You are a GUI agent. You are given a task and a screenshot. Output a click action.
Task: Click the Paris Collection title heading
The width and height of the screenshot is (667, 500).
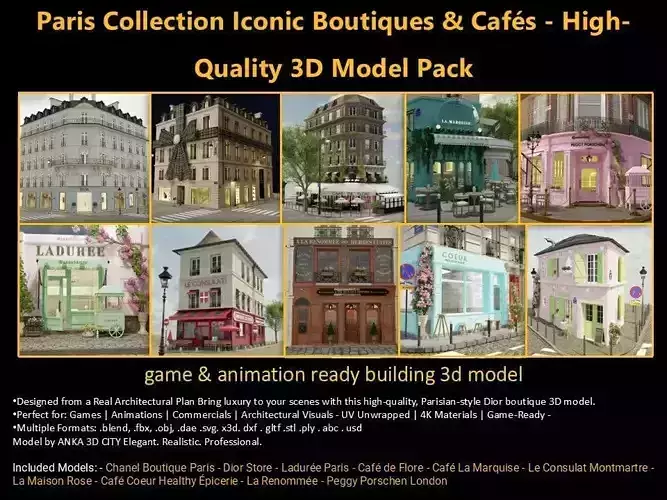333,21
